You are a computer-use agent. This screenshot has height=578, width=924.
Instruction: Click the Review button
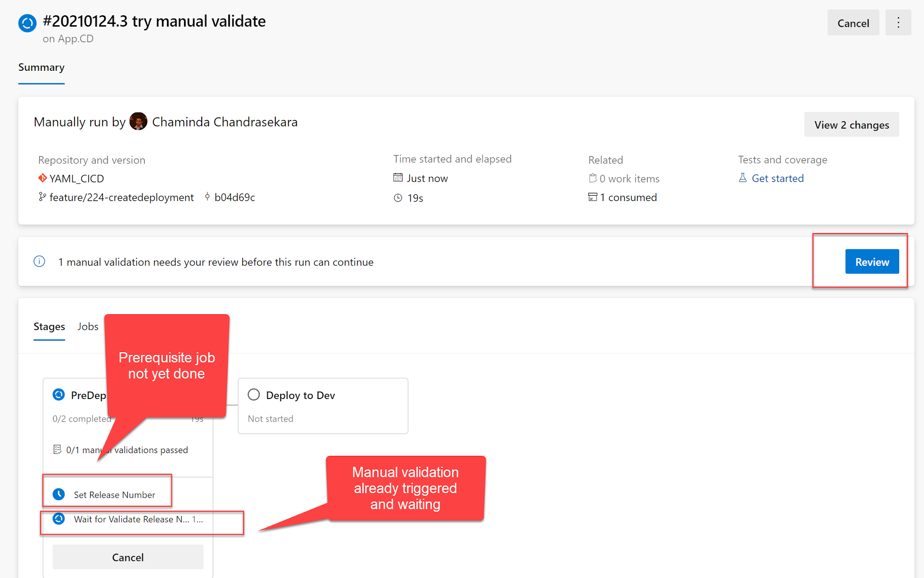(872, 261)
